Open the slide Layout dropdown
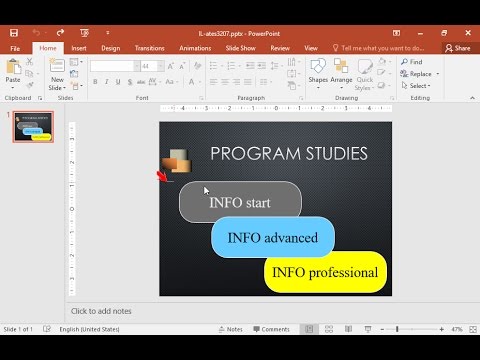 coord(76,62)
